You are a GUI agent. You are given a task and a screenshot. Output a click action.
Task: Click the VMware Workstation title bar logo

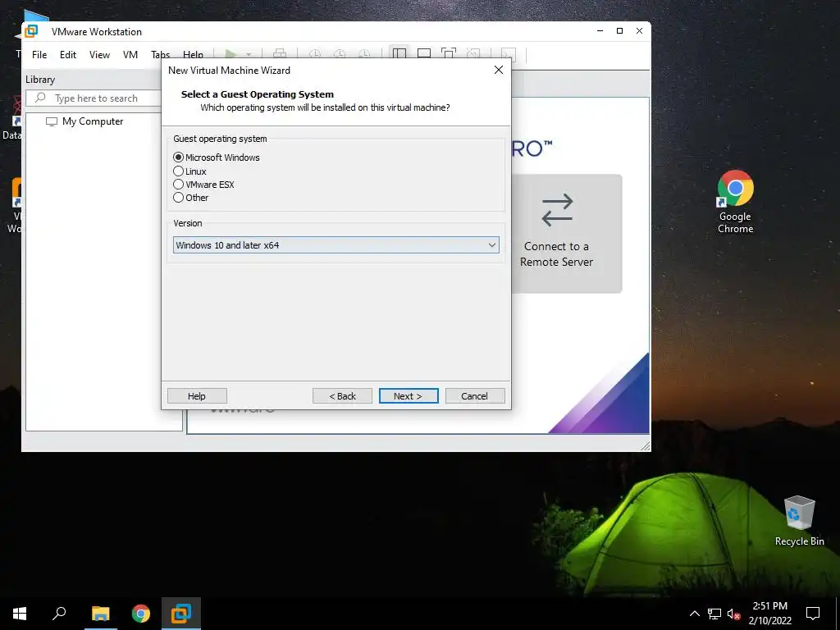coord(32,31)
